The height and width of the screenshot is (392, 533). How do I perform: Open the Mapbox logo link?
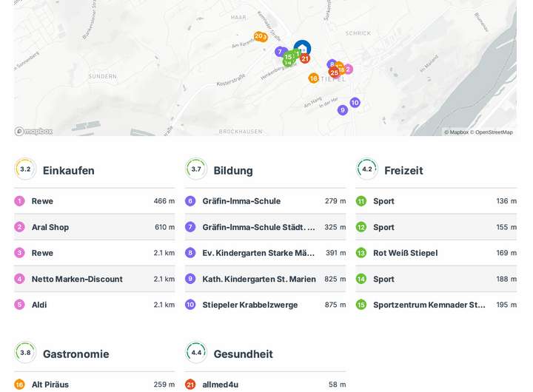point(34,132)
